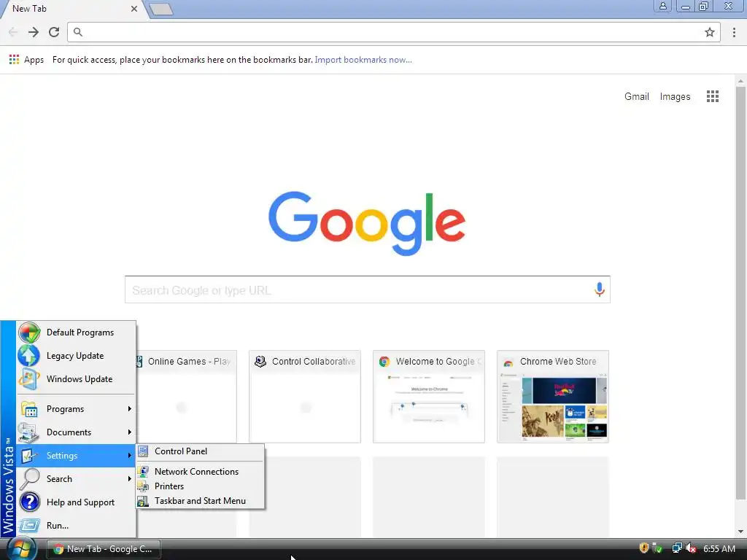Click the 6:55 AM clock

[x=719, y=548]
